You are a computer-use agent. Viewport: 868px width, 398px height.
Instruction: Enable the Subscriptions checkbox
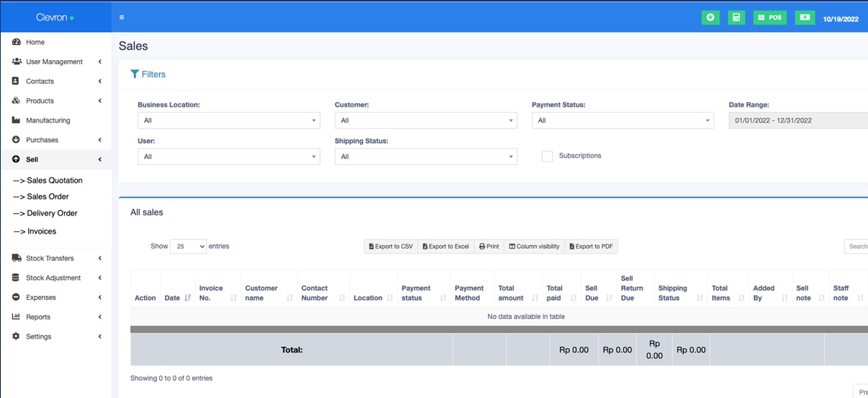[547, 156]
